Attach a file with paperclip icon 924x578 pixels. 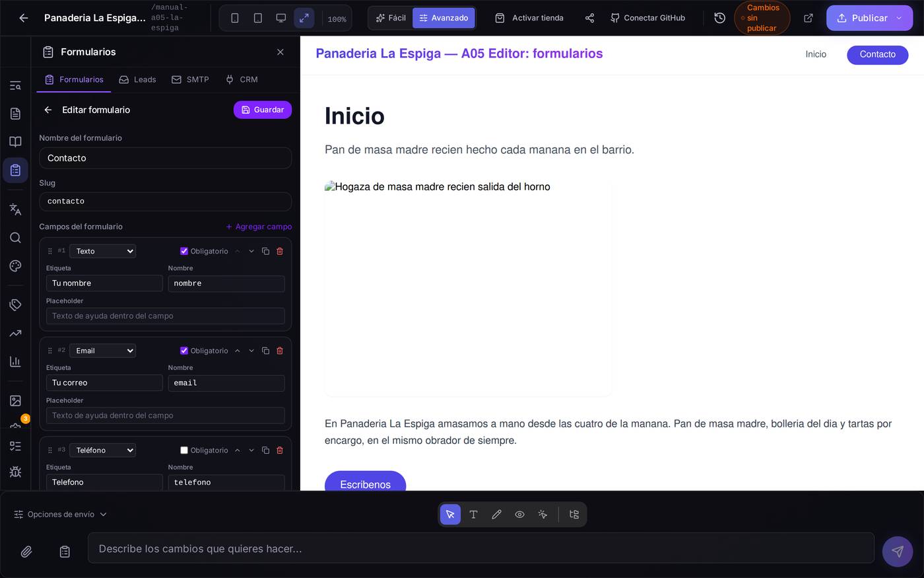tap(26, 552)
